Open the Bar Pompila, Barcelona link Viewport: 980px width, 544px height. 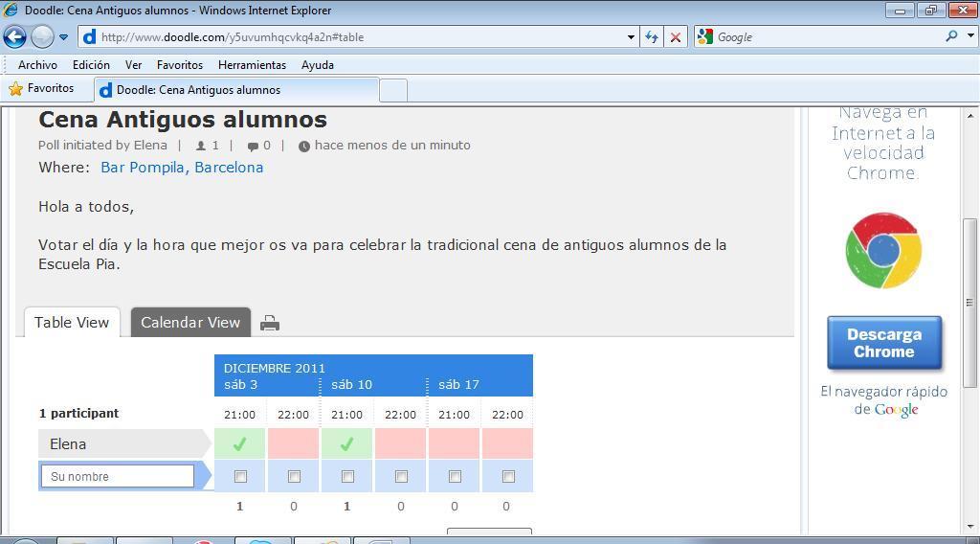182,168
